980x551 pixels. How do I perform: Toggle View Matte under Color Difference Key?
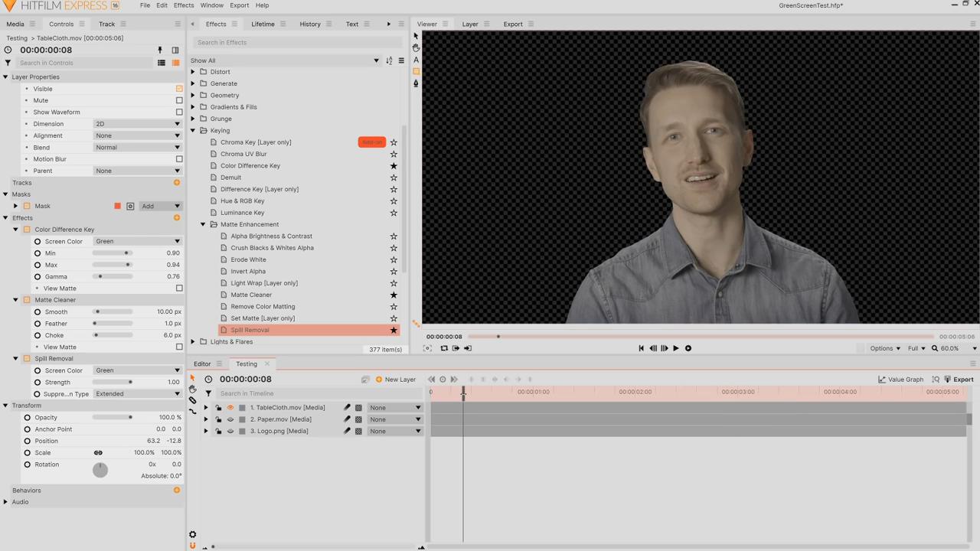point(179,289)
